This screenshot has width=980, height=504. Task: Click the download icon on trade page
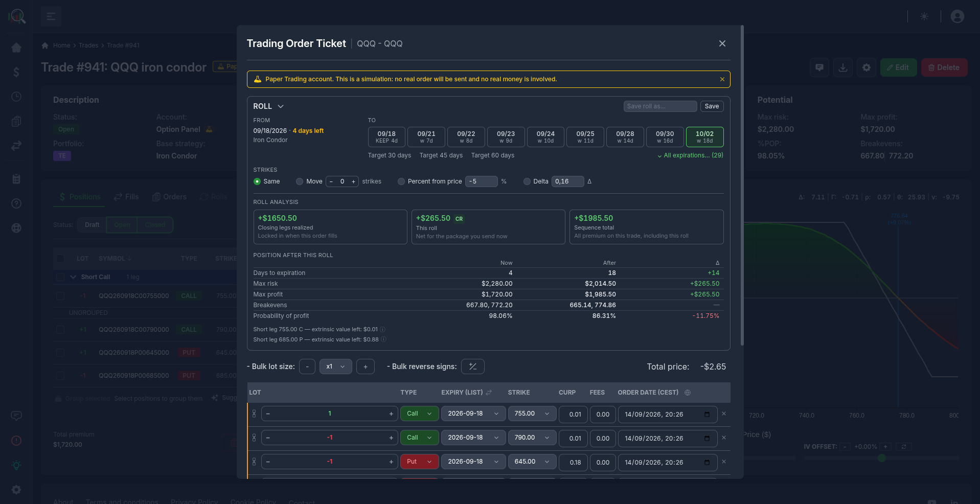coord(843,67)
